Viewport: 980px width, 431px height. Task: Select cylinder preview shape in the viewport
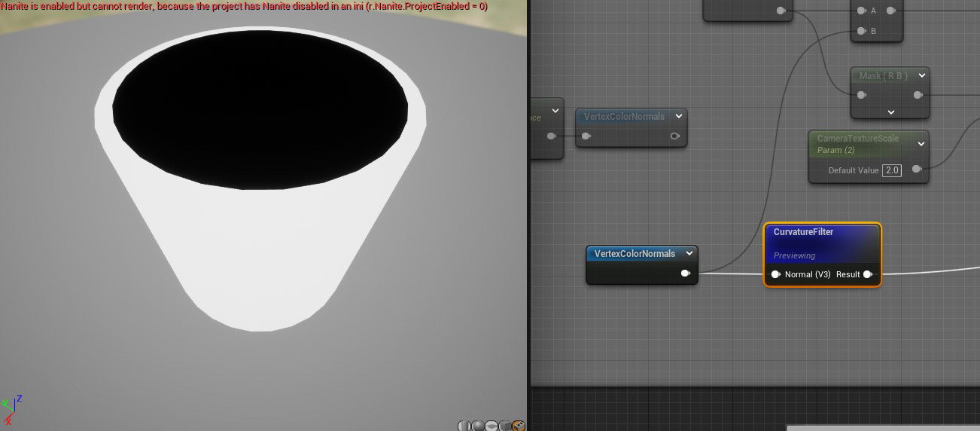click(x=464, y=426)
